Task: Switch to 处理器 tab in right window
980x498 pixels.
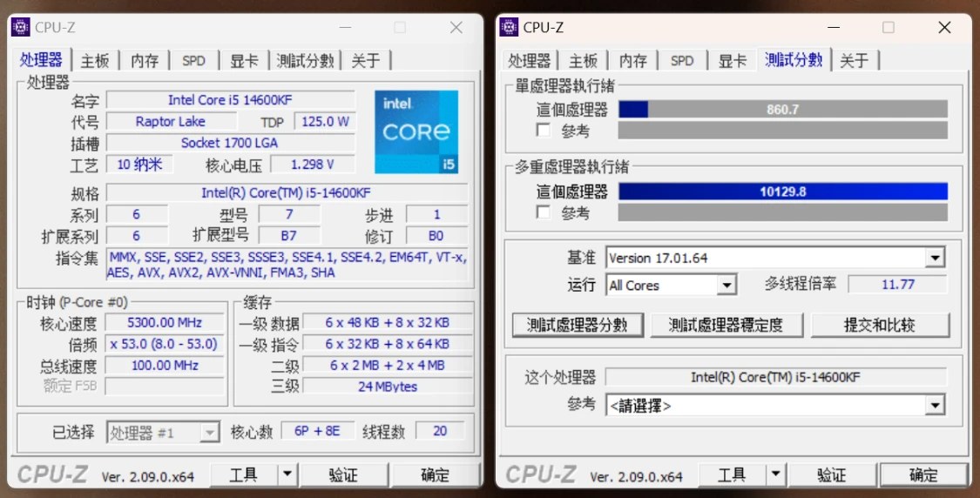Action: [x=530, y=61]
